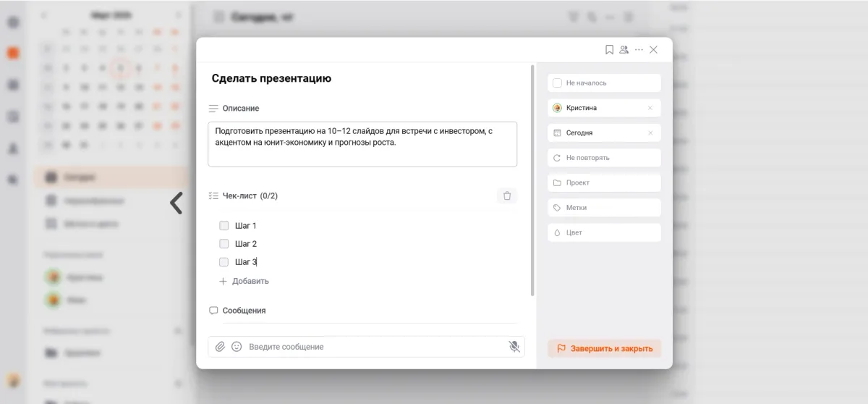This screenshot has width=868, height=404.
Task: Click the add participant icon
Action: coord(624,50)
